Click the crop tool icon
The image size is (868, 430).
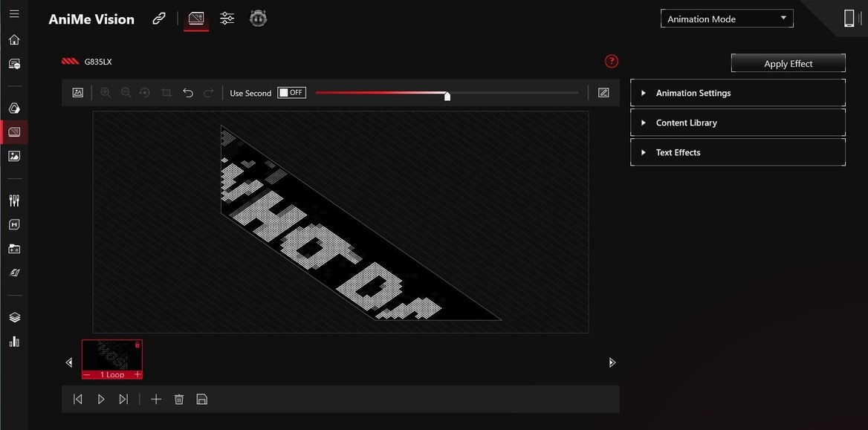pyautogui.click(x=166, y=93)
